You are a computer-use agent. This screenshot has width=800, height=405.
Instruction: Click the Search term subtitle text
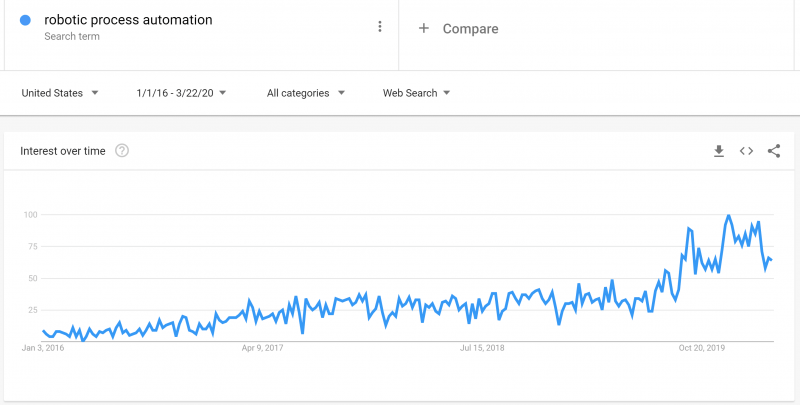click(x=72, y=36)
